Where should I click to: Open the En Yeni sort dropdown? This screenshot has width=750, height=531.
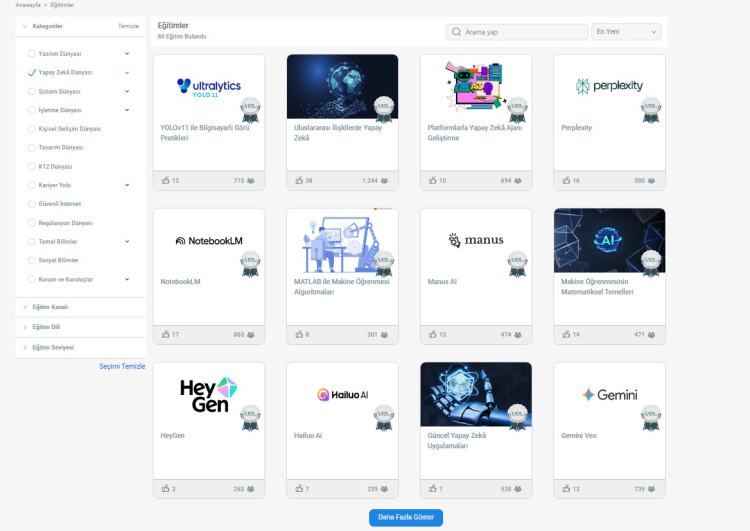[x=626, y=32]
